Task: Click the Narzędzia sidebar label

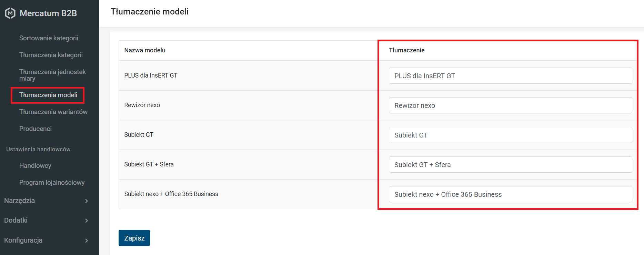Action: (19, 201)
